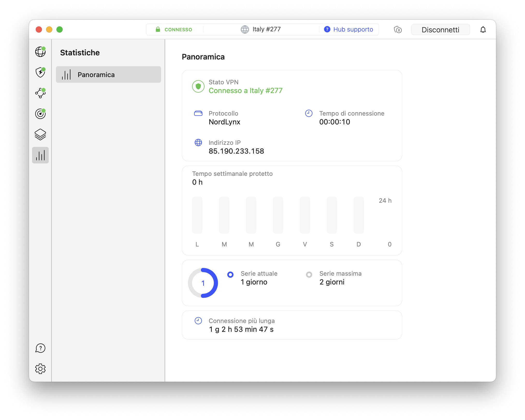This screenshot has height=420, width=525.
Task: Click the Indirizzo IP globe icon
Action: [x=198, y=142]
